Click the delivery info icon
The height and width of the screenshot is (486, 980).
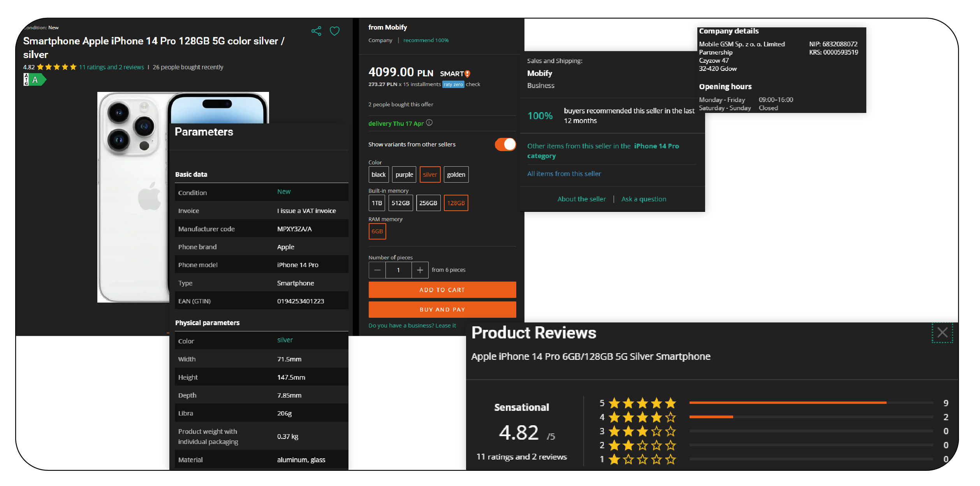[429, 123]
